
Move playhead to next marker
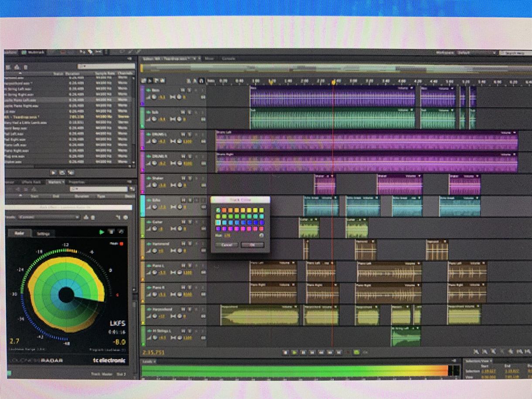tap(339, 352)
